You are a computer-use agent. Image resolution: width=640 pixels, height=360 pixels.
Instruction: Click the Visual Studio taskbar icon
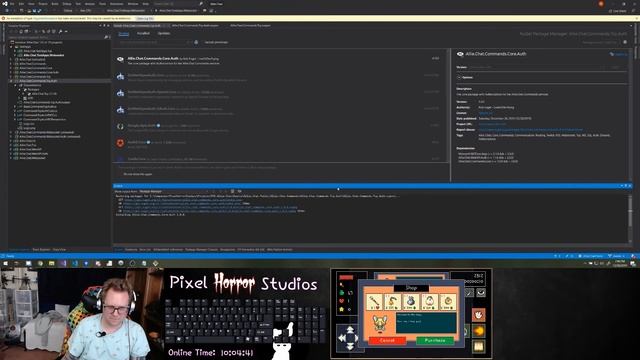(x=63, y=264)
